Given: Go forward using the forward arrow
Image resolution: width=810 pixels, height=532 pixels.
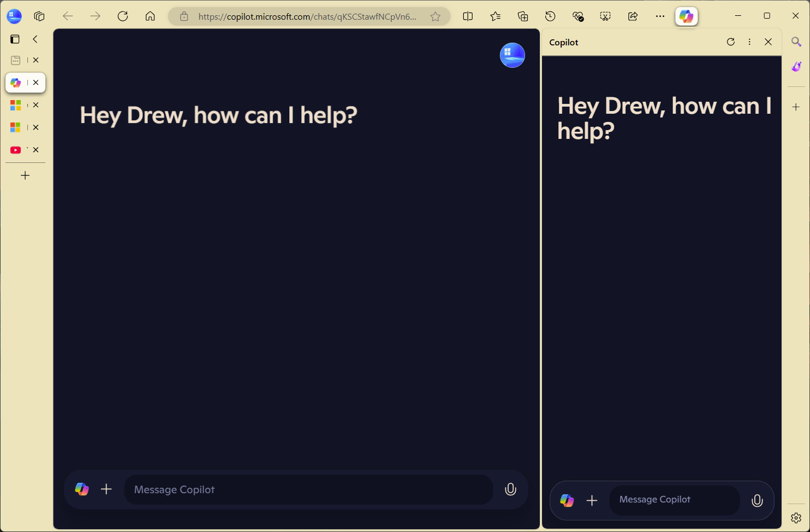Looking at the screenshot, I should [x=95, y=16].
